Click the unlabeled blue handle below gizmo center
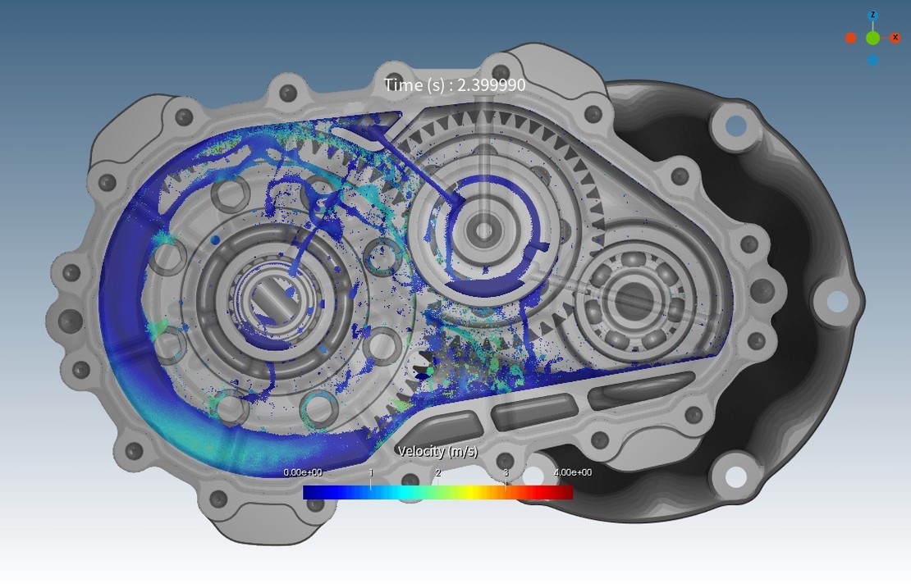 (x=872, y=60)
